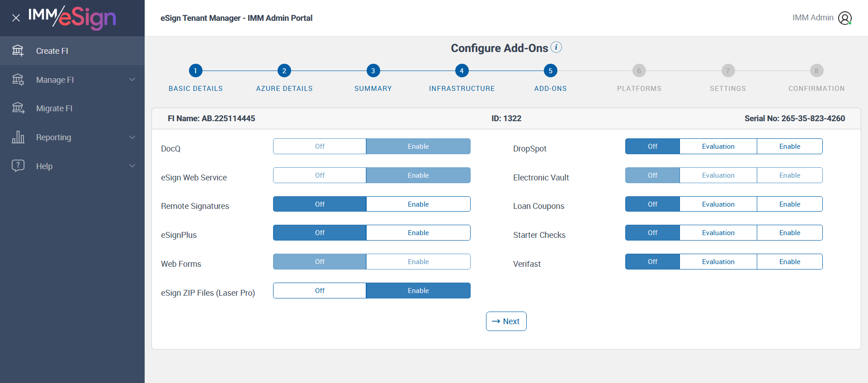Enable eSignPlus add-on
This screenshot has width=868, height=383.
coord(418,233)
